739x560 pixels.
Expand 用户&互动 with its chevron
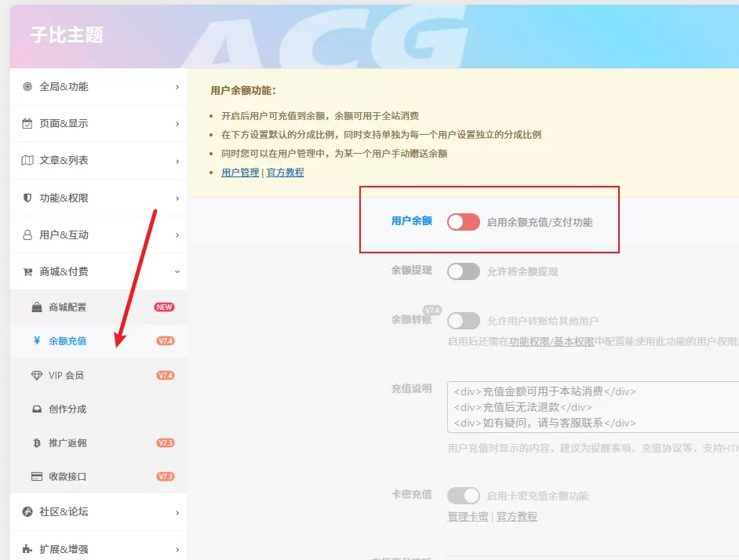[177, 235]
